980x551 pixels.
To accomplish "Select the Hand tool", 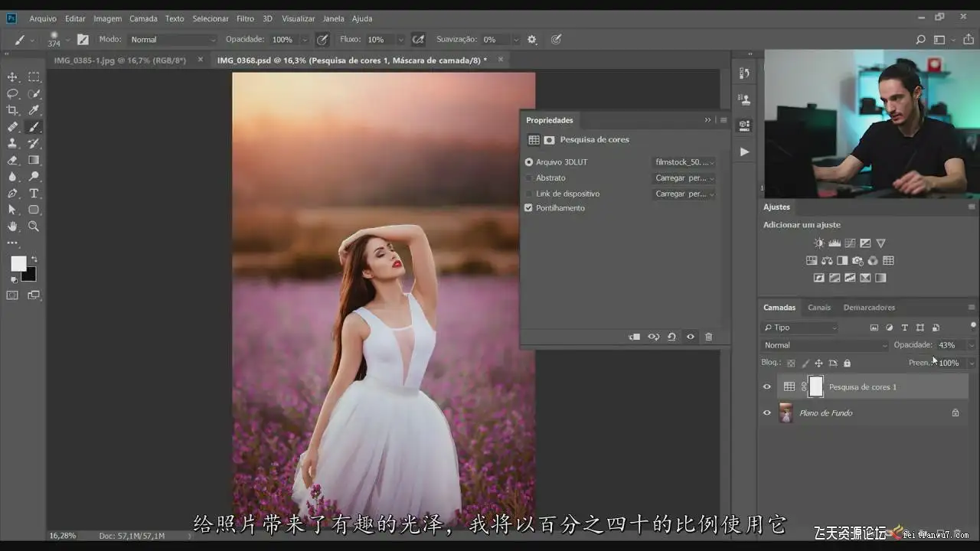I will pos(12,227).
